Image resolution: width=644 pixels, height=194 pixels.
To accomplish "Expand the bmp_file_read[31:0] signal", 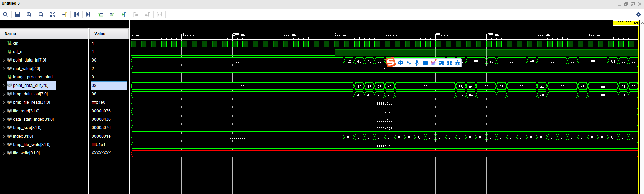I will coord(4,102).
